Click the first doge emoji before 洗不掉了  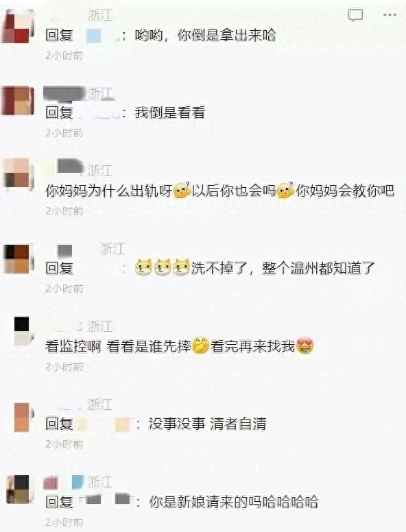pos(143,267)
